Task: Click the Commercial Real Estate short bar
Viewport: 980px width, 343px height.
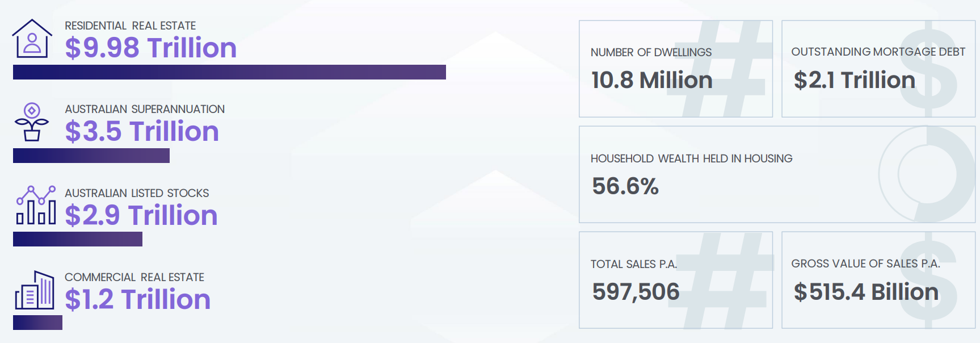Action: coord(37,323)
